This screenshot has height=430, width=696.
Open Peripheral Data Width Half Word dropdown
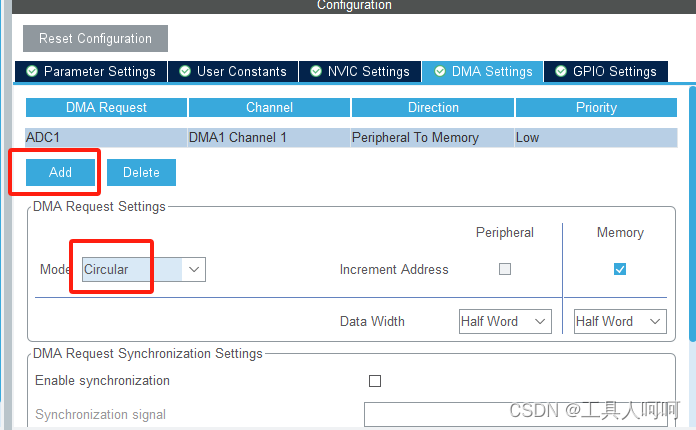point(505,321)
